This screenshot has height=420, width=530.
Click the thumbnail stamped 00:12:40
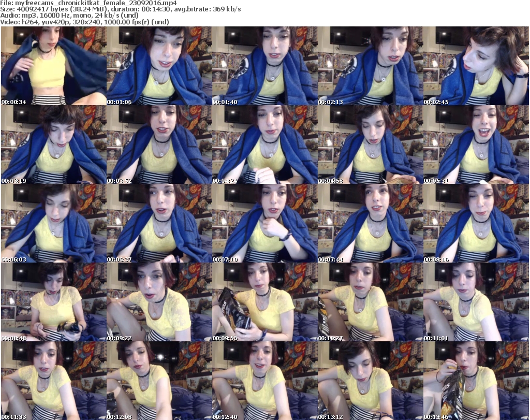(x=264, y=381)
